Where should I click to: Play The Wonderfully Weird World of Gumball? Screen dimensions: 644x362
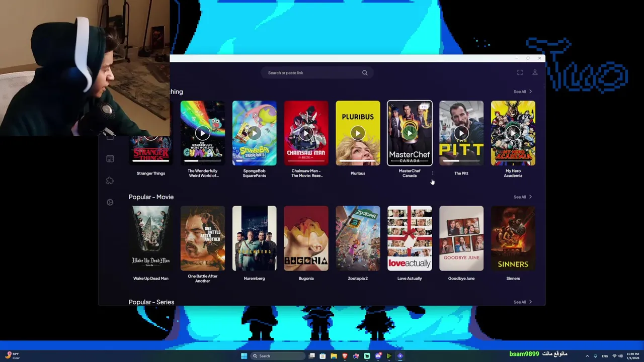pyautogui.click(x=202, y=133)
